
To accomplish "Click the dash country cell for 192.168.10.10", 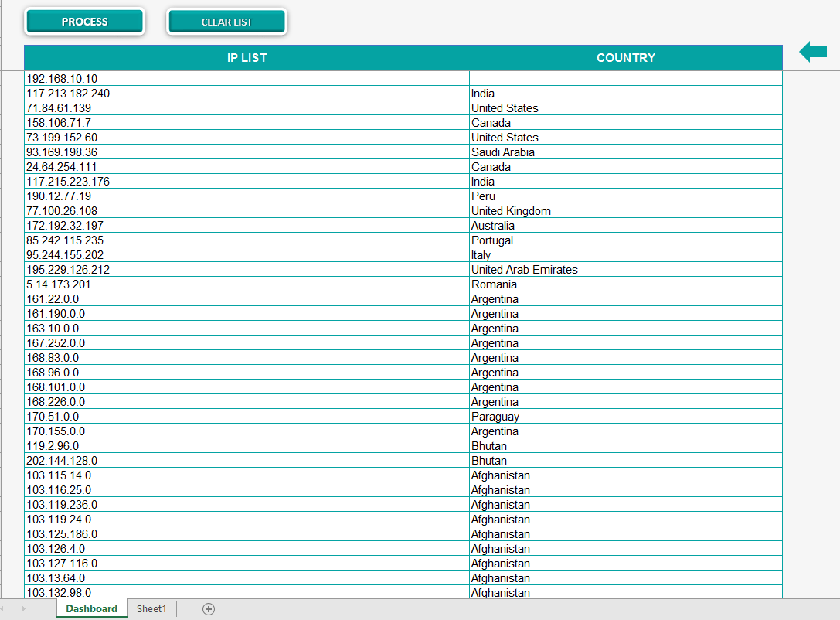I will click(626, 79).
